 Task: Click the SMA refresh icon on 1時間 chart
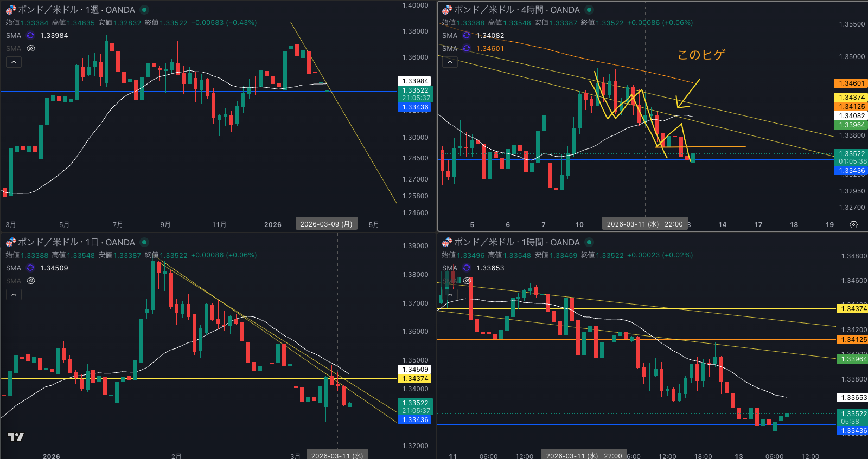coord(467,268)
